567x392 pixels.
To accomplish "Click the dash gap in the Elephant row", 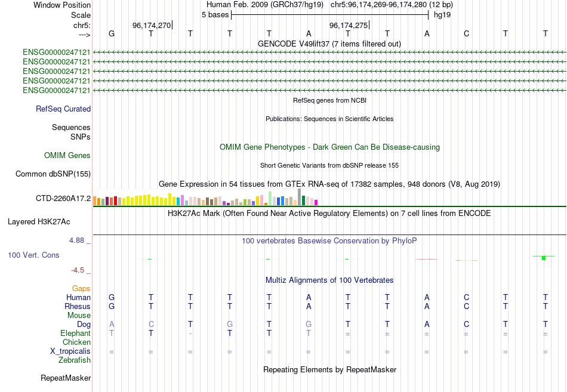I will [x=190, y=334].
